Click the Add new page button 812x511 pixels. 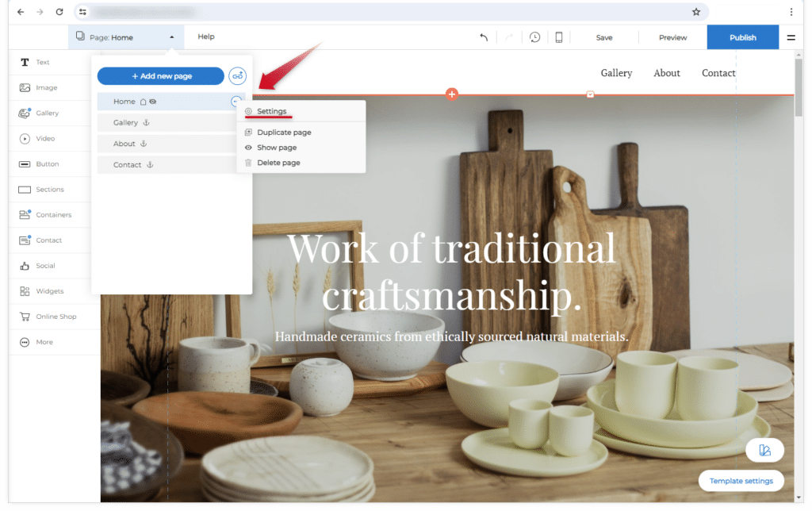coord(161,76)
